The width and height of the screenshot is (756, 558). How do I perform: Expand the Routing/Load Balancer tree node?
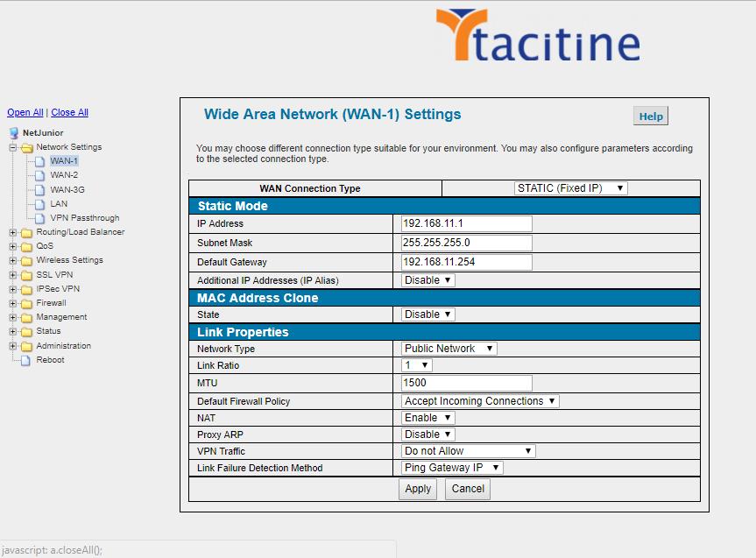(13, 232)
